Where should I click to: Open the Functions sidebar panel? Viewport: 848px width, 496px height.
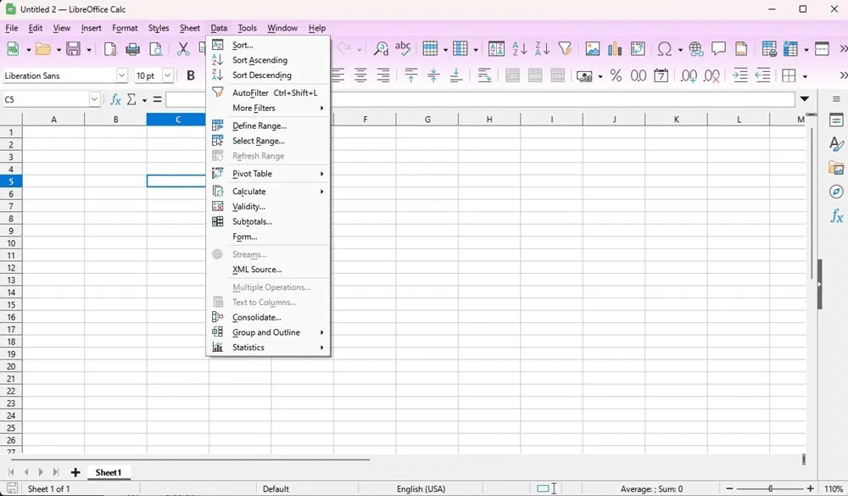(x=837, y=216)
